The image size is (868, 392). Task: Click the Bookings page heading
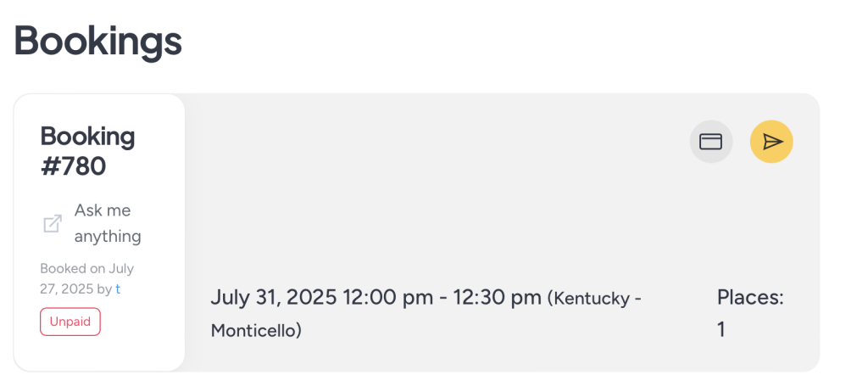(97, 42)
